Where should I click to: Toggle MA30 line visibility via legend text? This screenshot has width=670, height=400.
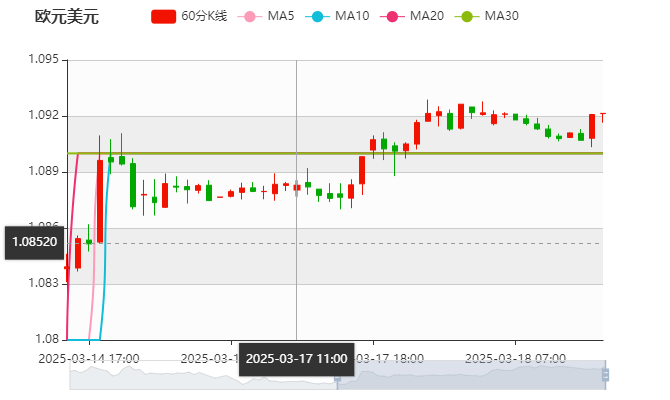tap(501, 16)
